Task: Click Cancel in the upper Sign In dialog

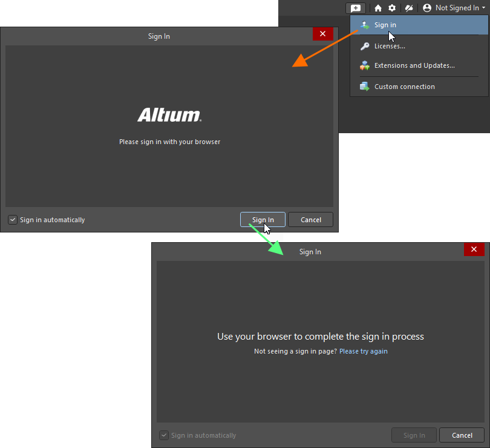Action: [310, 220]
